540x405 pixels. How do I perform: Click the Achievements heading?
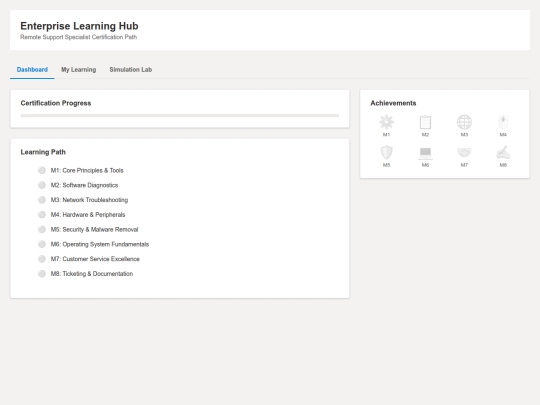pos(393,103)
